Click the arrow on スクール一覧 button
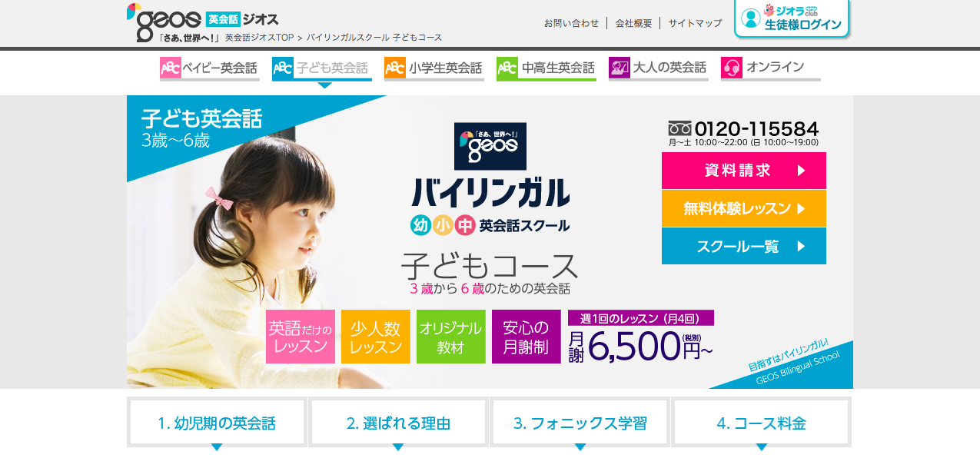This screenshot has width=980, height=468. 802,246
